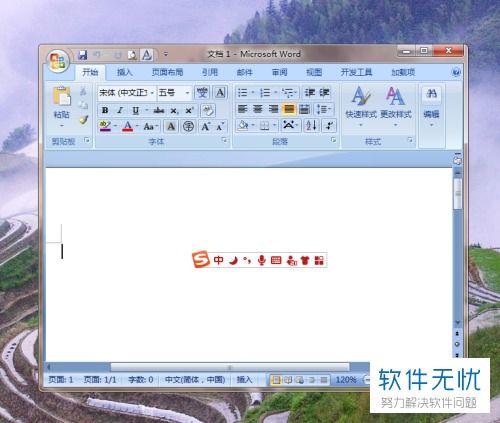Open the 开发工具 ribbon tab
The height and width of the screenshot is (423, 500).
(356, 72)
